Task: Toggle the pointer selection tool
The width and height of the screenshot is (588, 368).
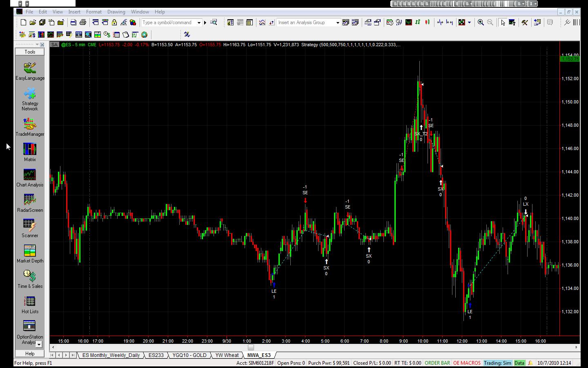Action: coord(503,22)
